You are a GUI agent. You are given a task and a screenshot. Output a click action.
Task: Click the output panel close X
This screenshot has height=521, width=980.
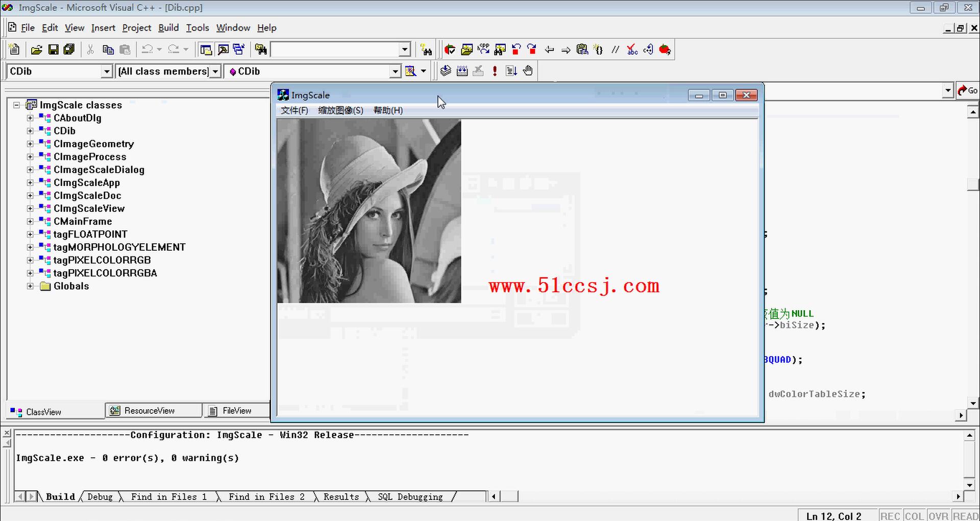click(7, 433)
